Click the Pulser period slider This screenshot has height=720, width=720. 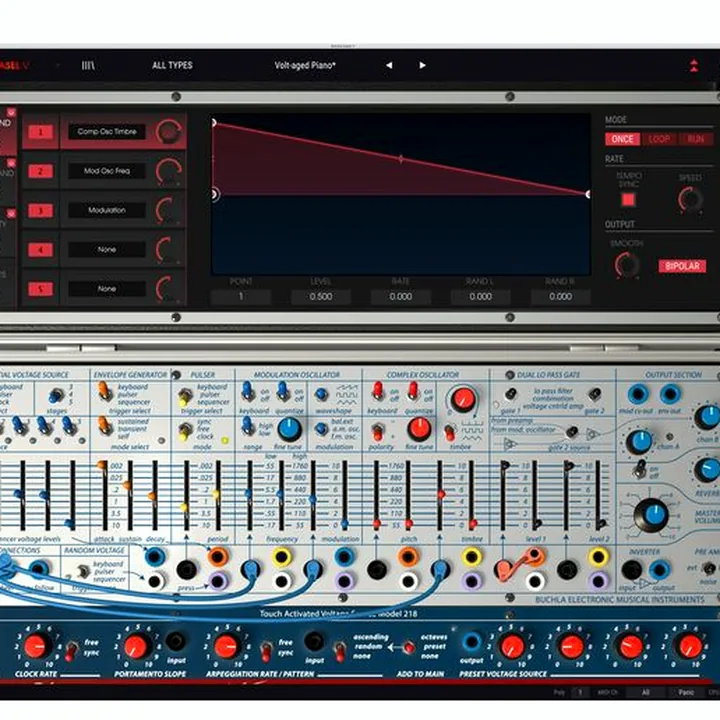tap(218, 495)
